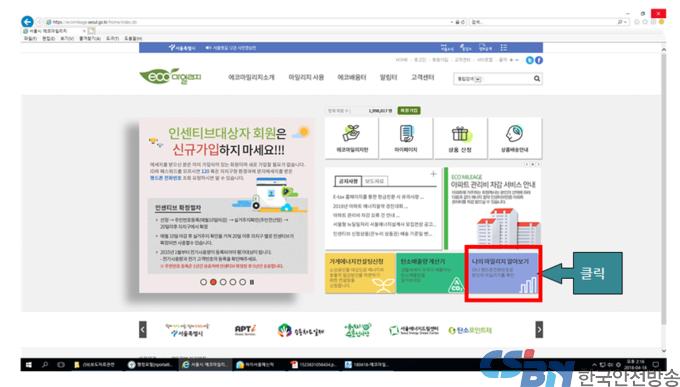This screenshot has height=387, width=680.
Task: Click the search magnifier icon on site
Action: (x=537, y=79)
